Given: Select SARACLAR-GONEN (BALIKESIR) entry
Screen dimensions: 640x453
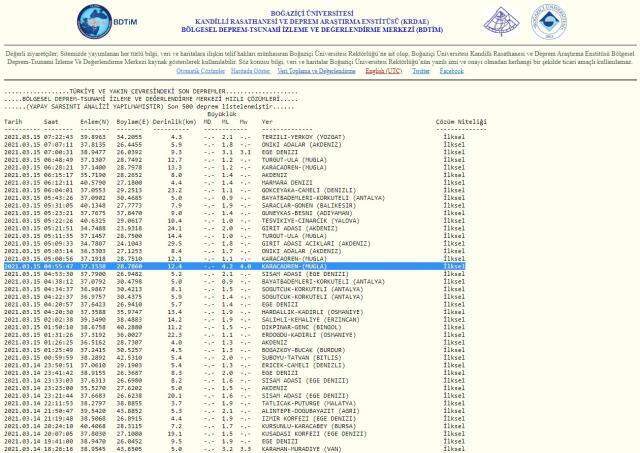Looking at the screenshot, I should pyautogui.click(x=309, y=206).
